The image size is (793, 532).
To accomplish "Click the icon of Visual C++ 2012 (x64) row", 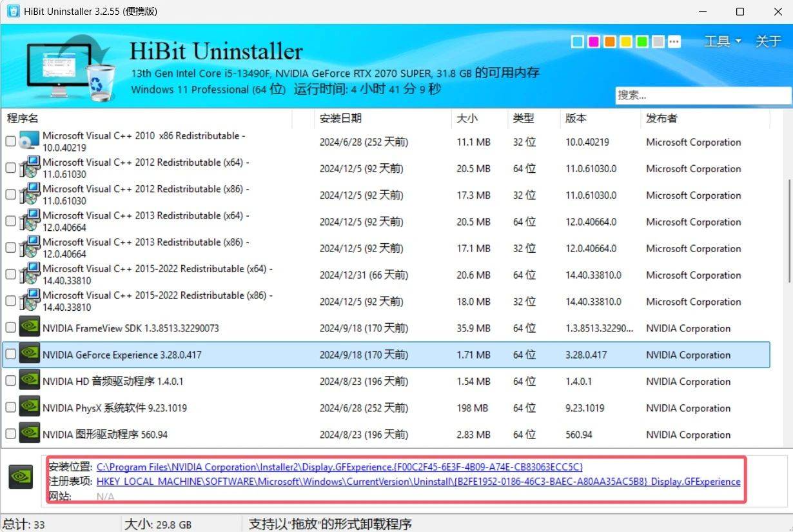I will tap(29, 168).
